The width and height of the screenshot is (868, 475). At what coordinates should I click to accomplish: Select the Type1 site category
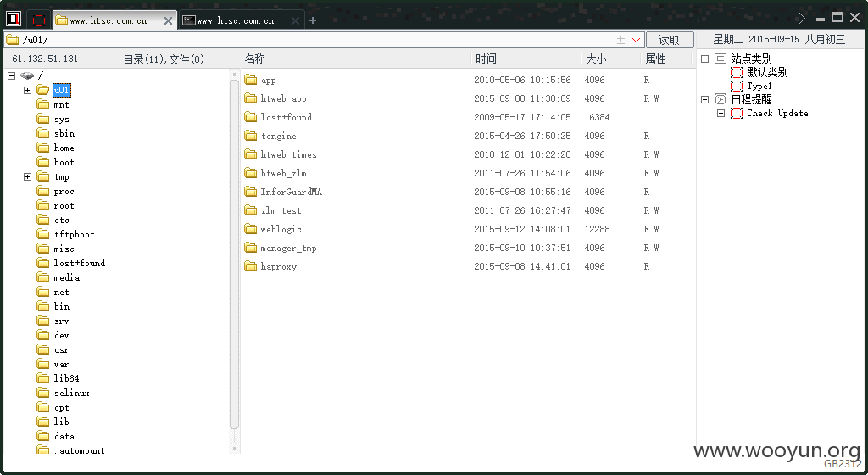tap(759, 86)
